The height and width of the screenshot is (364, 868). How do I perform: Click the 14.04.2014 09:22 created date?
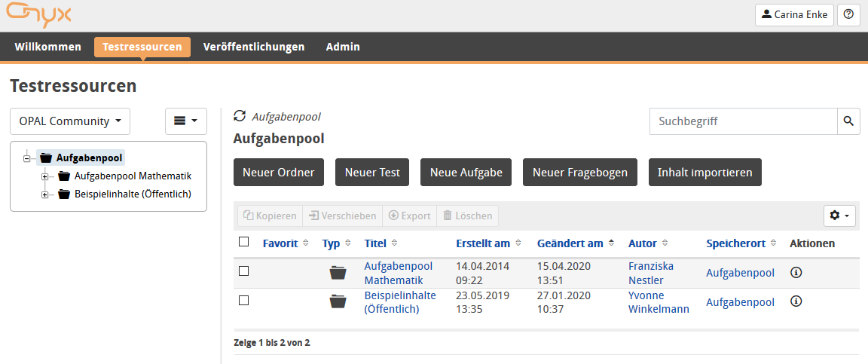(482, 273)
